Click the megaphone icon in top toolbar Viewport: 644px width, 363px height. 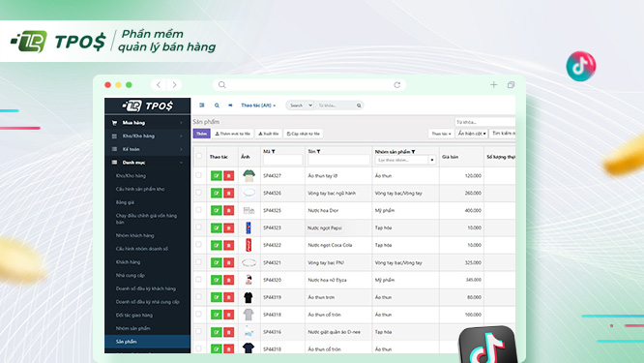tap(230, 106)
